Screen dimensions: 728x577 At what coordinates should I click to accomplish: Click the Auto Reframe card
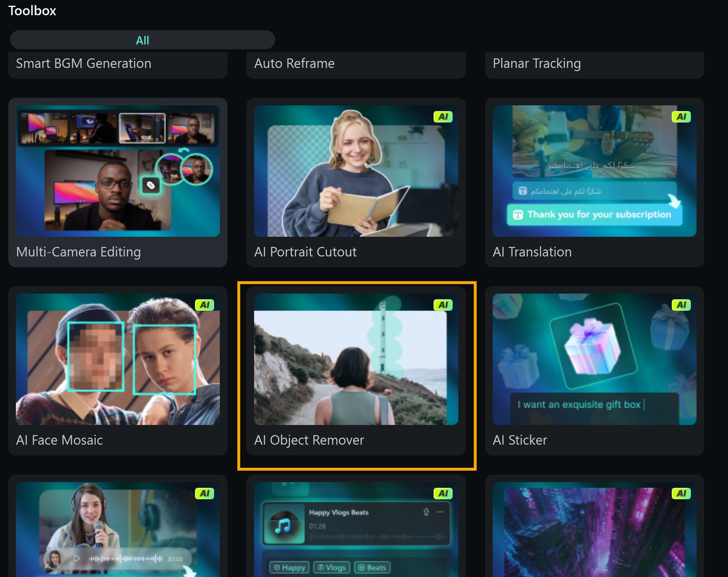pyautogui.click(x=356, y=64)
